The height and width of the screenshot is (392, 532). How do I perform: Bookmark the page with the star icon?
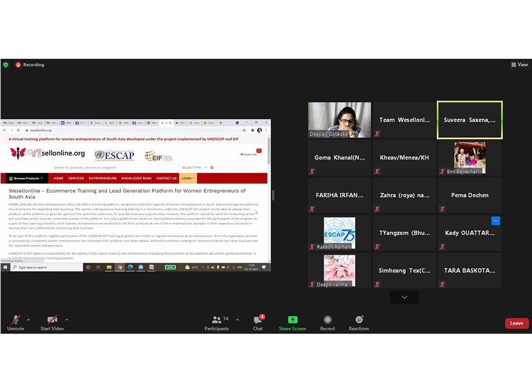pyautogui.click(x=244, y=130)
